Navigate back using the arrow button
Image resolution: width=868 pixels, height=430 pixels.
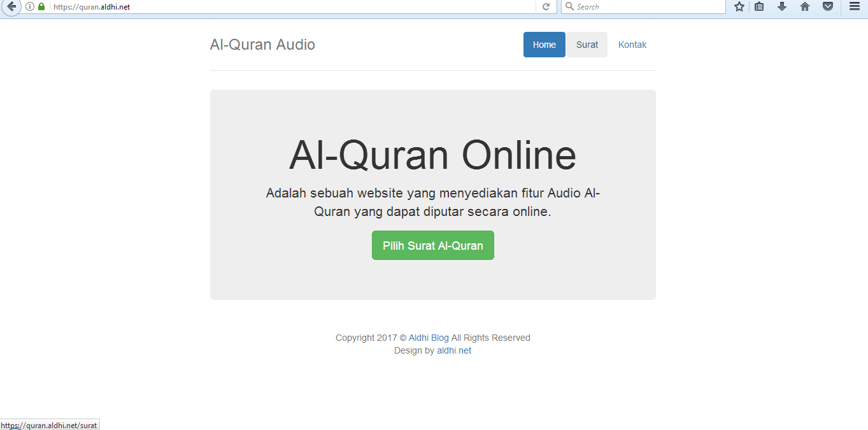(x=11, y=6)
